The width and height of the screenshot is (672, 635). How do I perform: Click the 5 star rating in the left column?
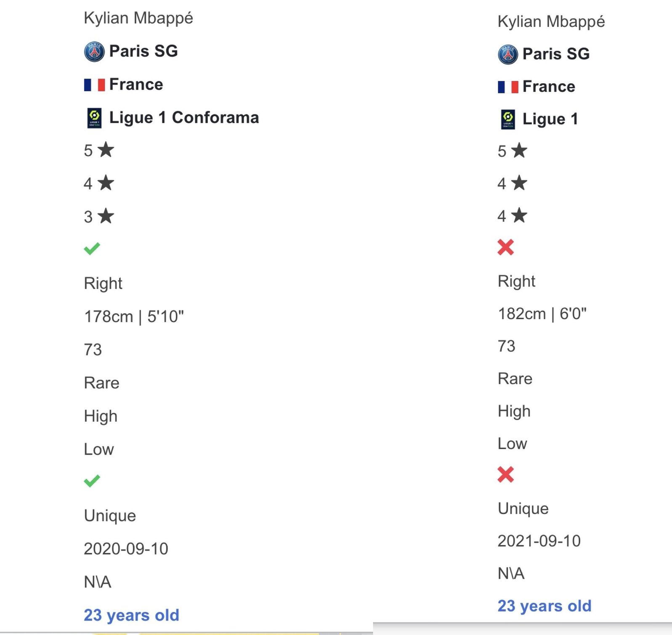(x=99, y=150)
